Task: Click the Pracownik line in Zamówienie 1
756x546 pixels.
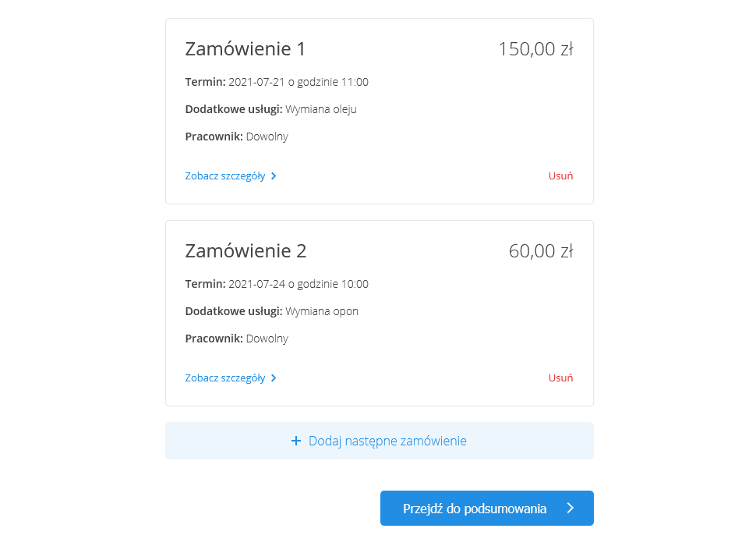Action: tap(237, 136)
